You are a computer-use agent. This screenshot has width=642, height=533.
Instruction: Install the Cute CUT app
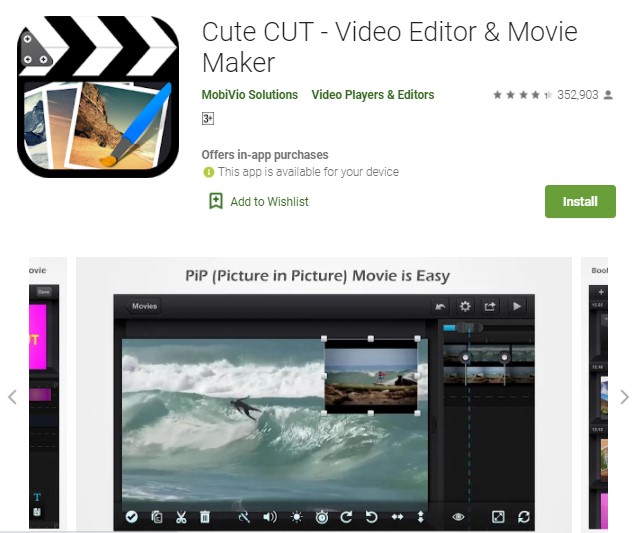580,201
